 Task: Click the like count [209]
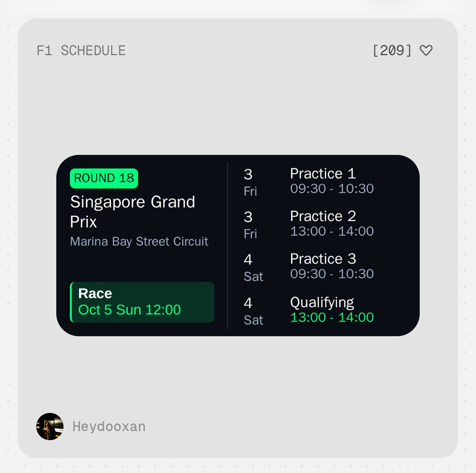pyautogui.click(x=392, y=50)
